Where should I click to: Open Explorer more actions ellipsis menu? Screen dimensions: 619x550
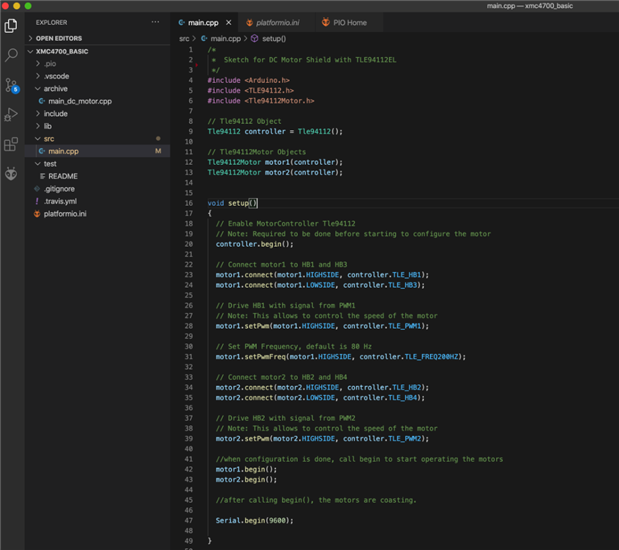[156, 22]
